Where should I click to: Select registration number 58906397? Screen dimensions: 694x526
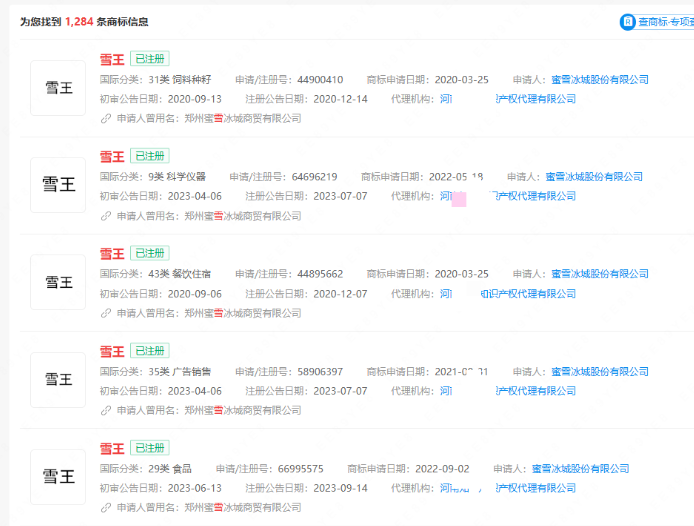click(320, 371)
